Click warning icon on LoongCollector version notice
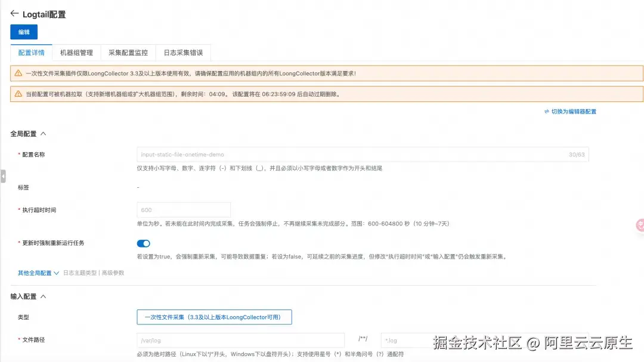Image resolution: width=644 pixels, height=362 pixels. [18, 73]
